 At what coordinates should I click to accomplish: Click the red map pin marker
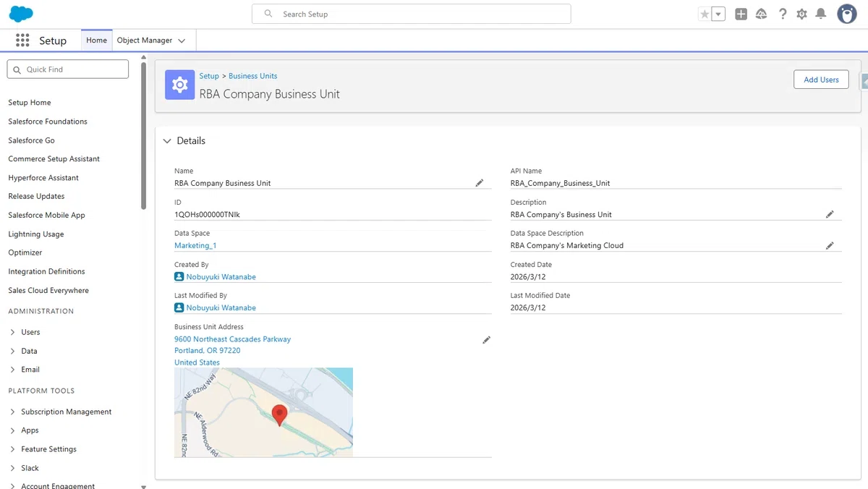click(279, 415)
